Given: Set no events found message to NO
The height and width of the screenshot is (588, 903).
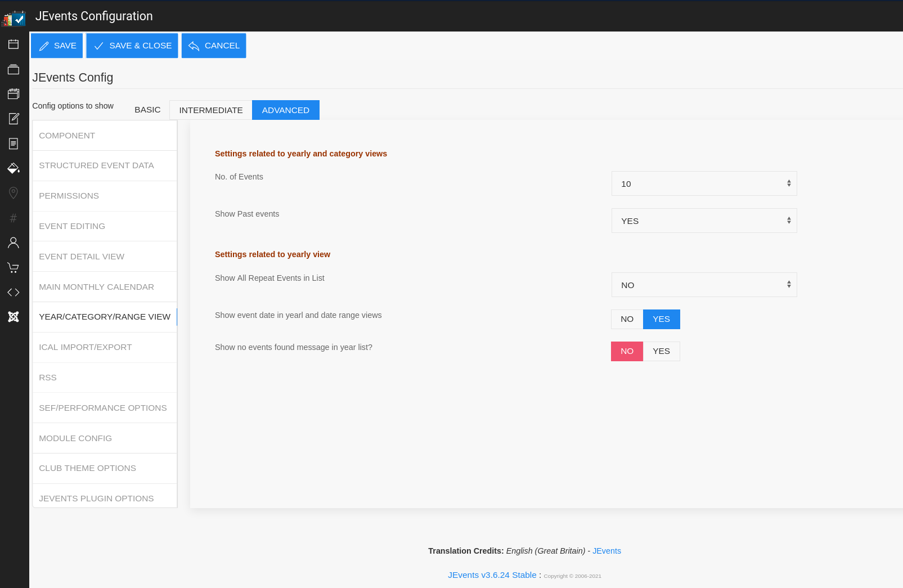Looking at the screenshot, I should (627, 351).
